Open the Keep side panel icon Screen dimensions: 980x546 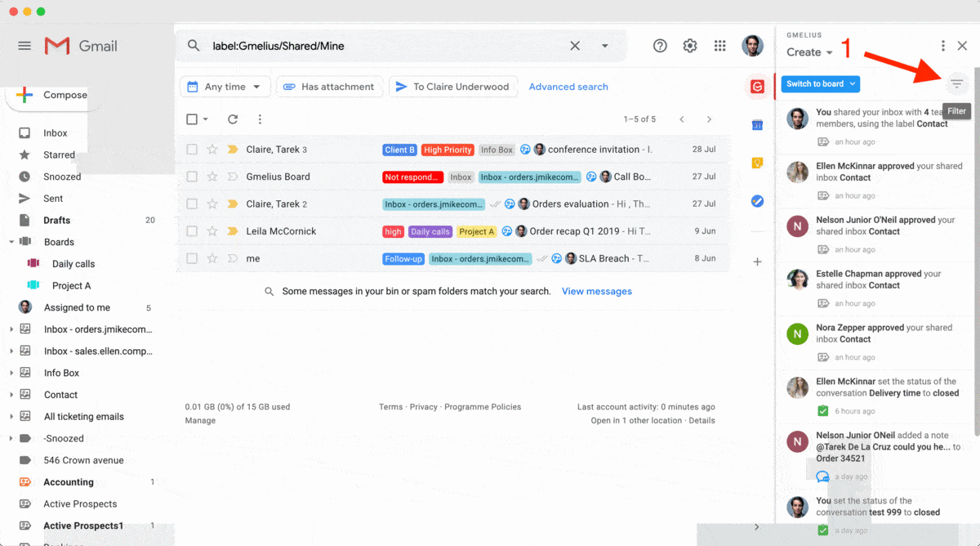click(x=757, y=163)
